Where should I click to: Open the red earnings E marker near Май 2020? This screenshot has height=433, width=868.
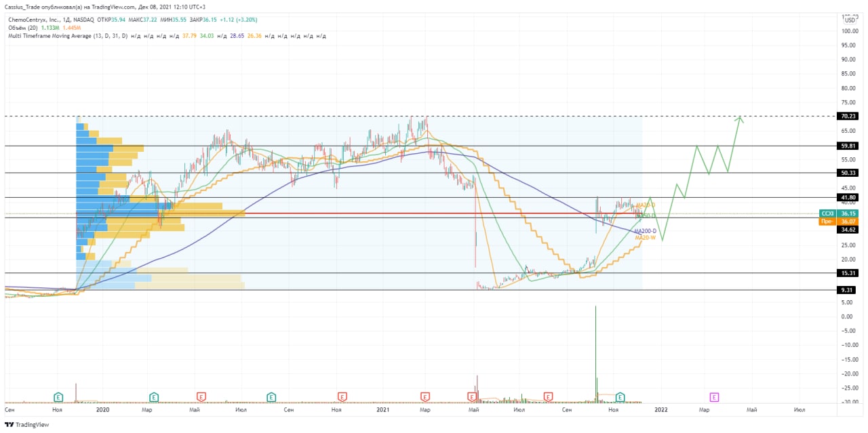coord(201,396)
